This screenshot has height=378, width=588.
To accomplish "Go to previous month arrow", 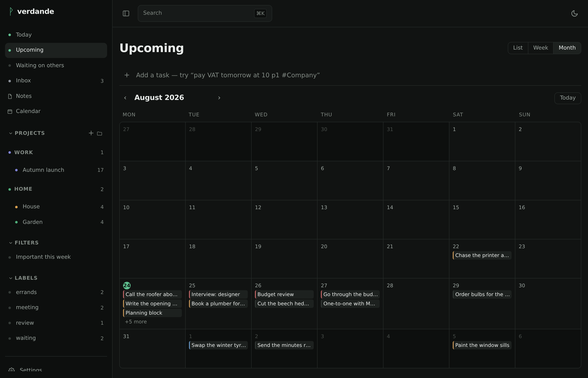I will click(x=125, y=98).
